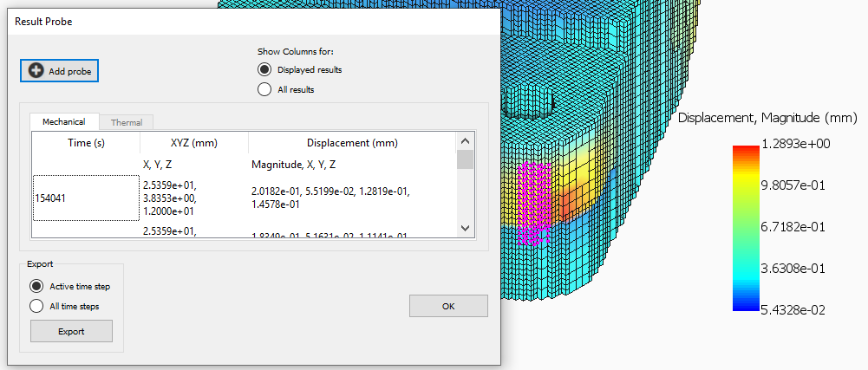Click the Add probe button
This screenshot has width=868, height=370.
click(59, 71)
